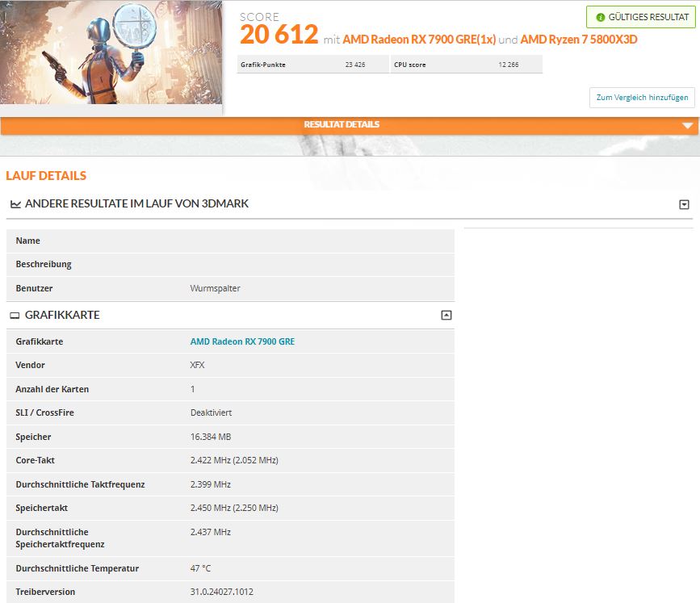Open the Resultat Details orange bar
The image size is (700, 603).
click(x=350, y=125)
